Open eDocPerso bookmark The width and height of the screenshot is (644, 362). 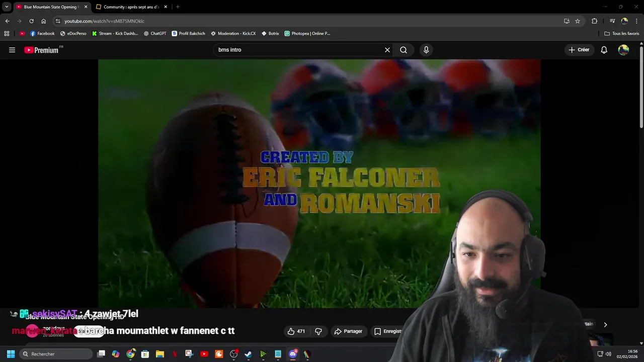coord(73,34)
